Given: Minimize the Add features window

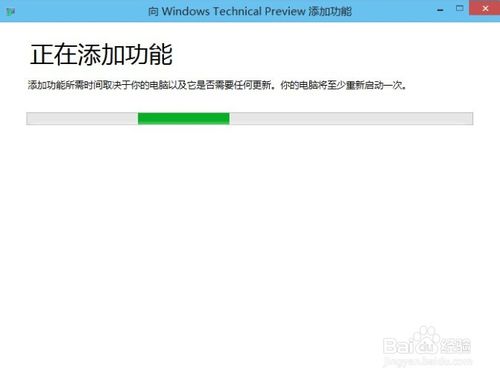Looking at the screenshot, I should [440, 10].
